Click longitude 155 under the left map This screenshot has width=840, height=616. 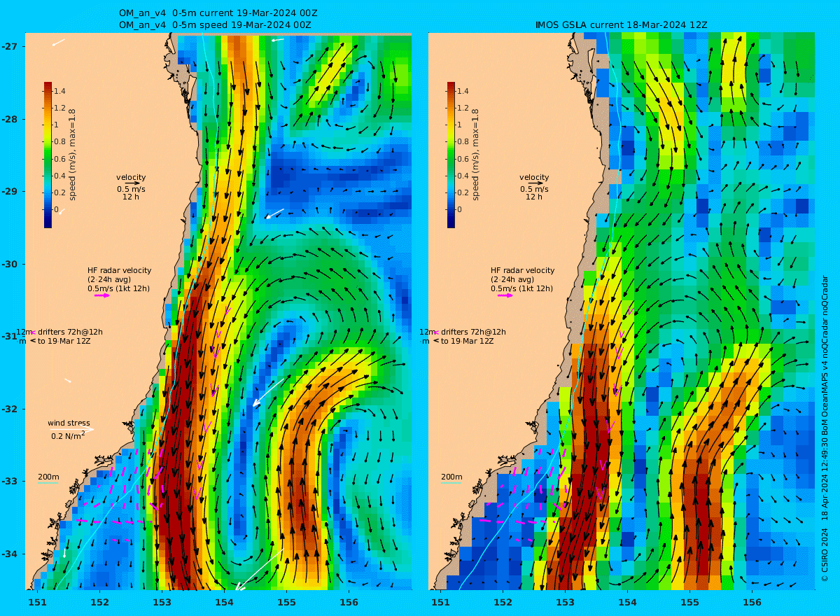tap(286, 602)
